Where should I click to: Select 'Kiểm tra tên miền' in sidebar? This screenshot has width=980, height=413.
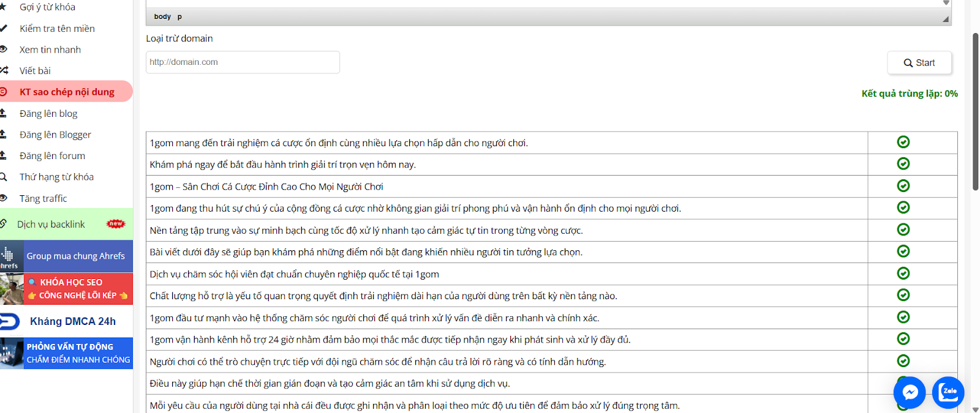click(57, 29)
